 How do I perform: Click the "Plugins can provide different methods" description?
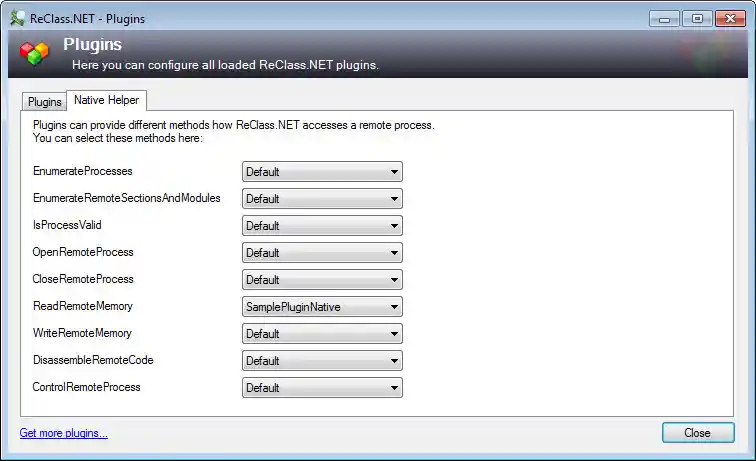[x=233, y=132]
